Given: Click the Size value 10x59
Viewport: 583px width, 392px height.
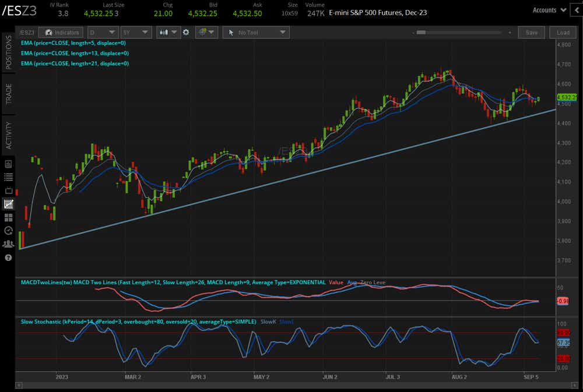Looking at the screenshot, I should pos(290,13).
